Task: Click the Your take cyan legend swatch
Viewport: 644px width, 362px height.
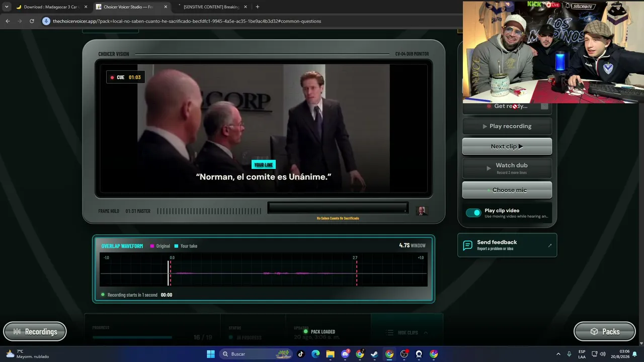Action: [176, 246]
